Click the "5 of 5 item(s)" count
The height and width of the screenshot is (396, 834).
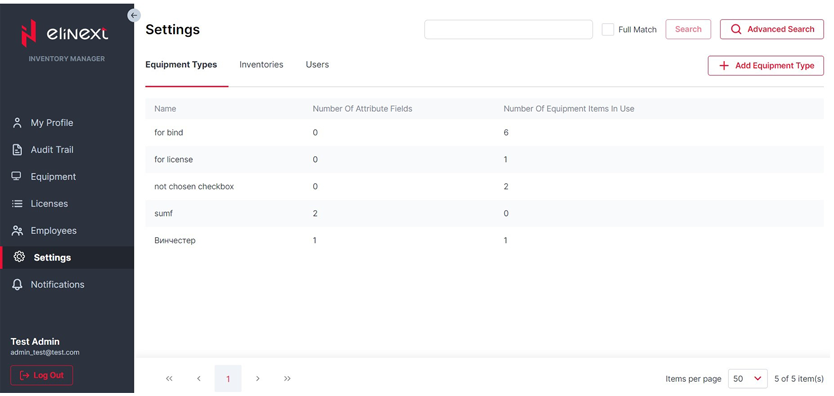click(799, 379)
